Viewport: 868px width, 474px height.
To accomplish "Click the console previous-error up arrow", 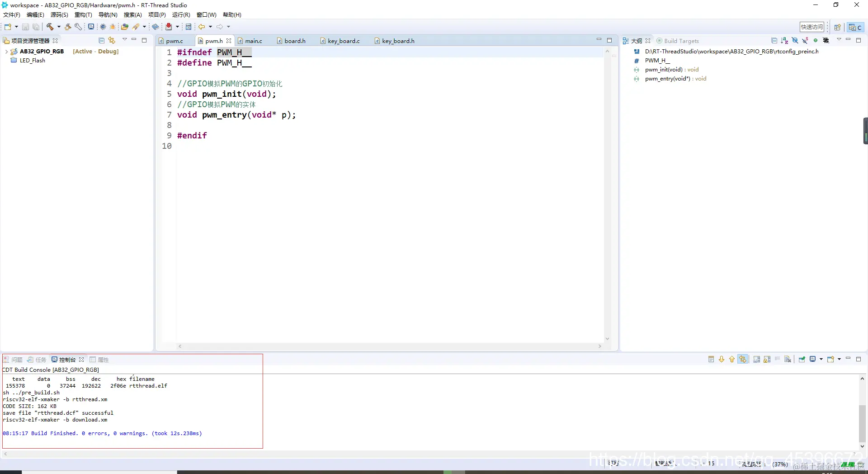I will pyautogui.click(x=732, y=360).
